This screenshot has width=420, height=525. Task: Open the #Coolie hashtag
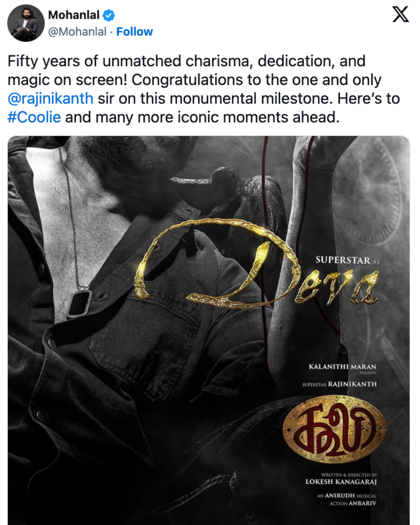coord(34,117)
